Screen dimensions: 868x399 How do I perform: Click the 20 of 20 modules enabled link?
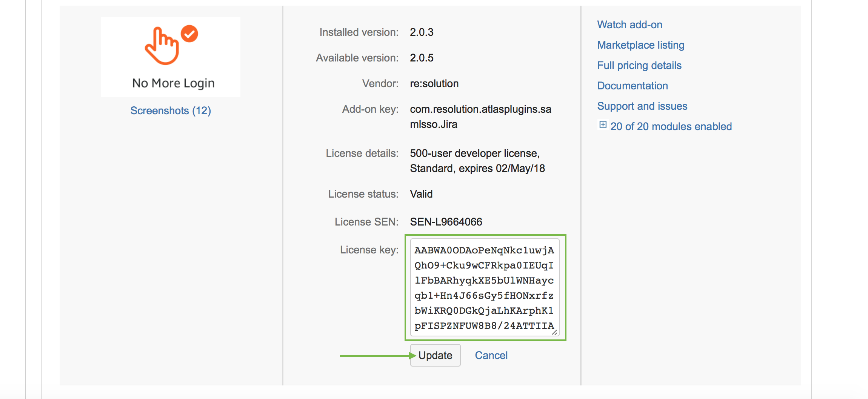[x=671, y=126]
